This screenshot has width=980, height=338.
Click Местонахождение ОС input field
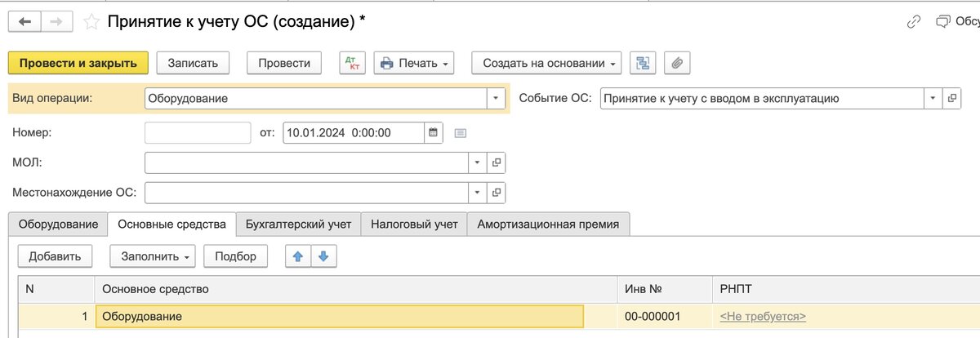pyautogui.click(x=307, y=193)
